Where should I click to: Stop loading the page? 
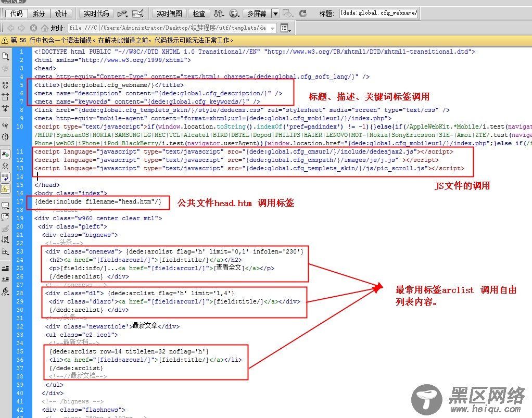(x=33, y=28)
